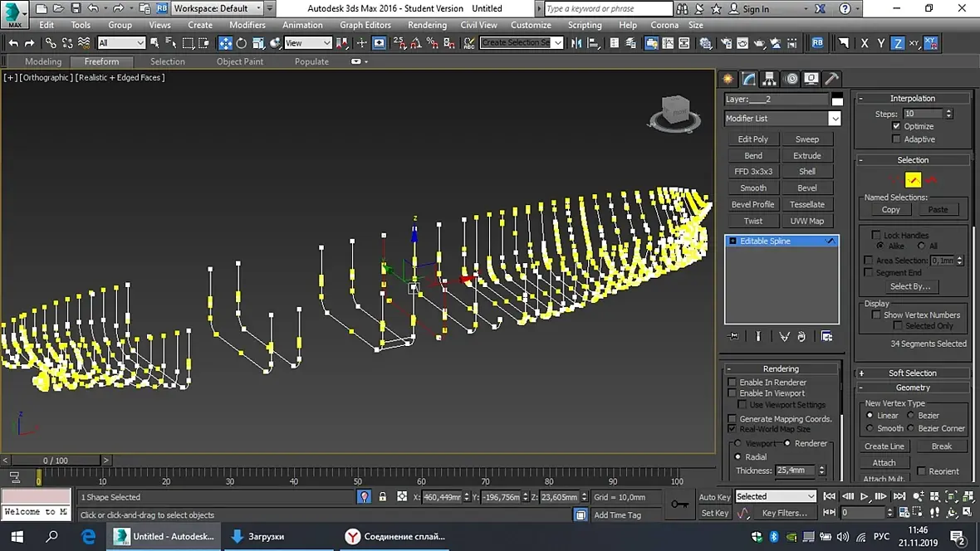Enable the In Renderer checkbox
This screenshot has width=980, height=551.
732,383
